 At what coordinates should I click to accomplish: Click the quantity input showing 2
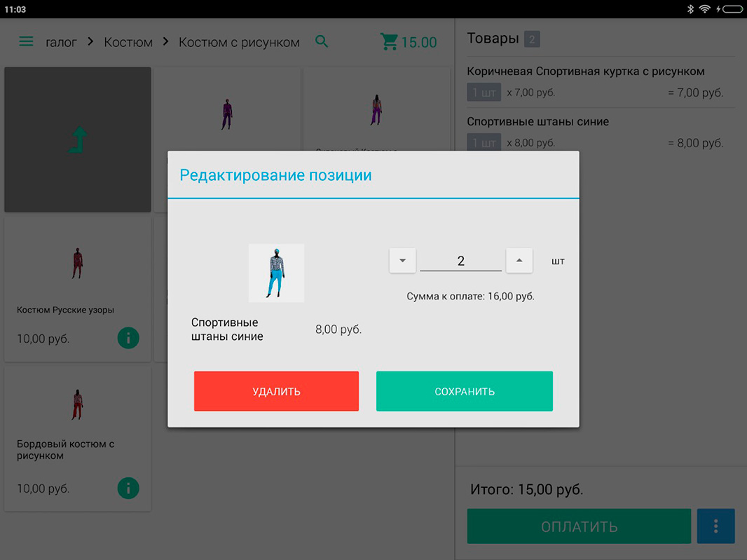pyautogui.click(x=460, y=260)
